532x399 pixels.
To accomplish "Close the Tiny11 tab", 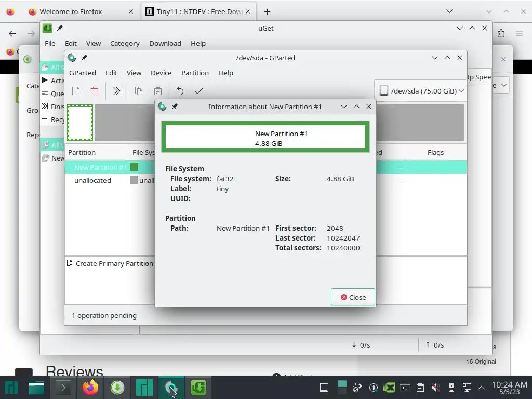I will point(248,11).
